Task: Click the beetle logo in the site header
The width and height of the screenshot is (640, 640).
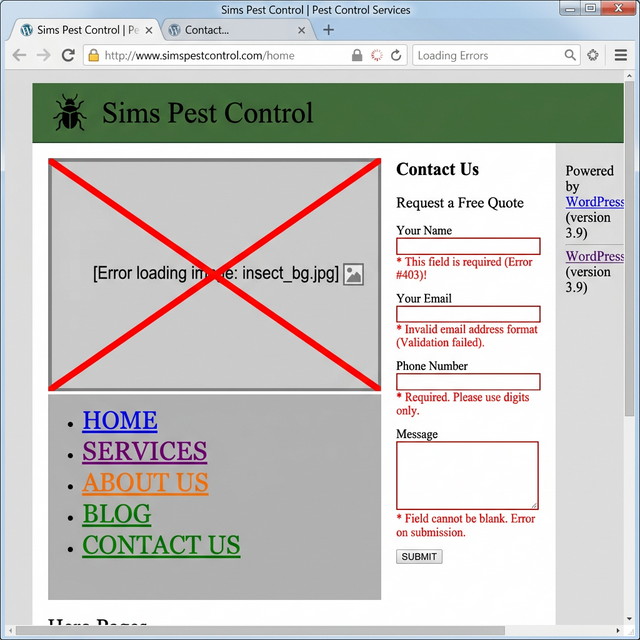Action: click(70, 112)
